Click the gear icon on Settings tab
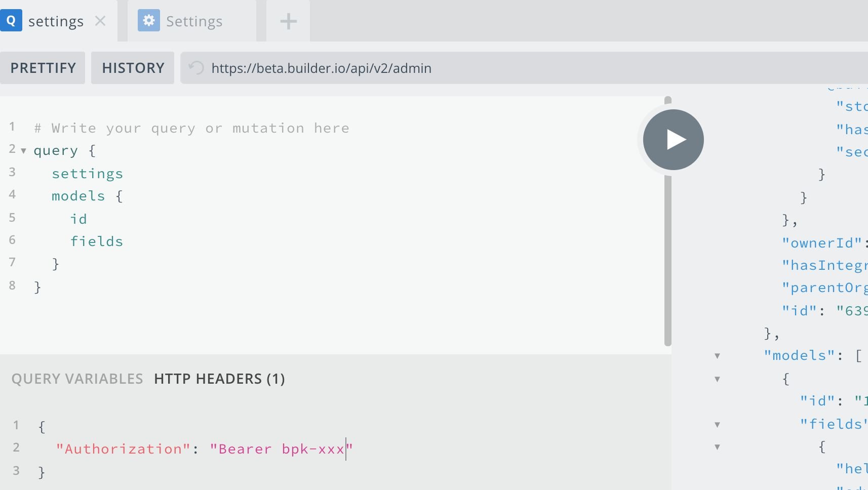 point(149,21)
